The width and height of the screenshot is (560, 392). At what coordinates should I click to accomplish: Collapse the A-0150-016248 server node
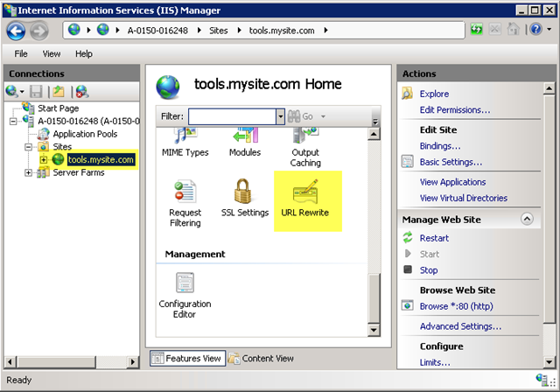point(13,122)
